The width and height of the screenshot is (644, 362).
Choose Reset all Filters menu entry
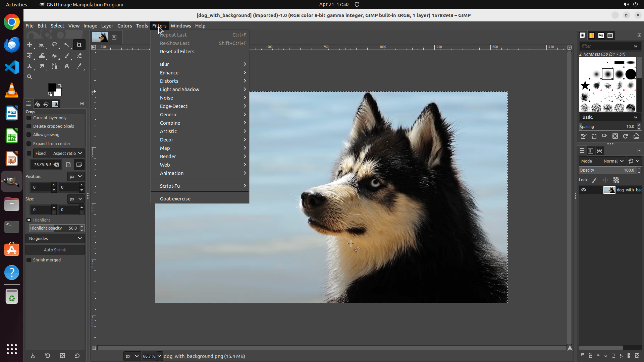coord(177,52)
